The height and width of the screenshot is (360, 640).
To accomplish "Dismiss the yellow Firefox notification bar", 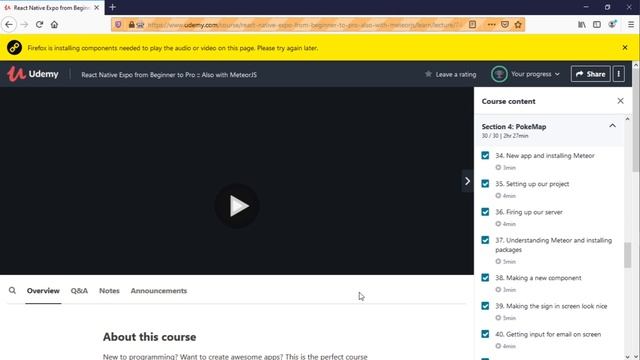I will pos(625,47).
